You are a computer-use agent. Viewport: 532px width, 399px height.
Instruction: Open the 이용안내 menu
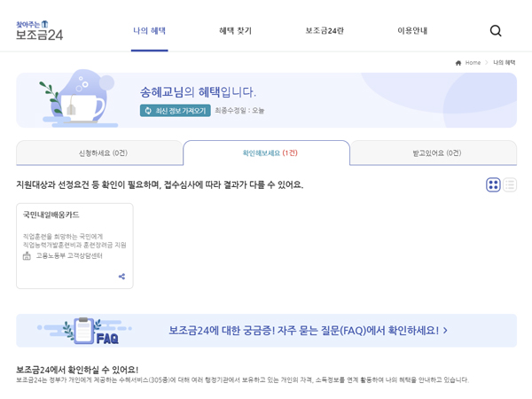pos(412,31)
